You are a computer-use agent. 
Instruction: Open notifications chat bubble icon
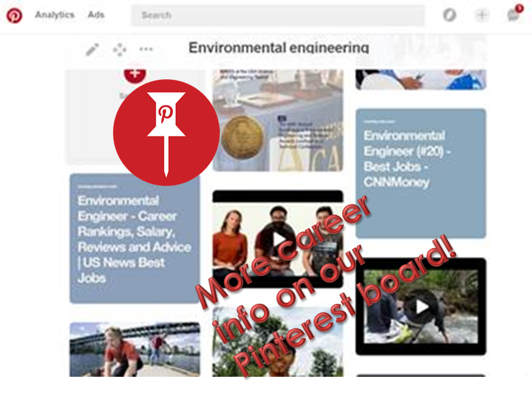(x=514, y=15)
